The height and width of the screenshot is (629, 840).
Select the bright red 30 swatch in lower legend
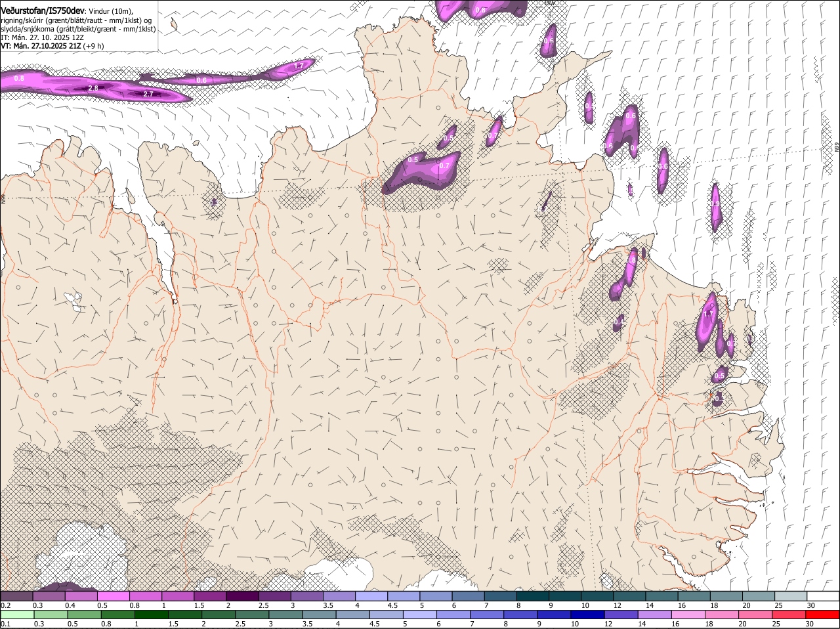coord(822,615)
